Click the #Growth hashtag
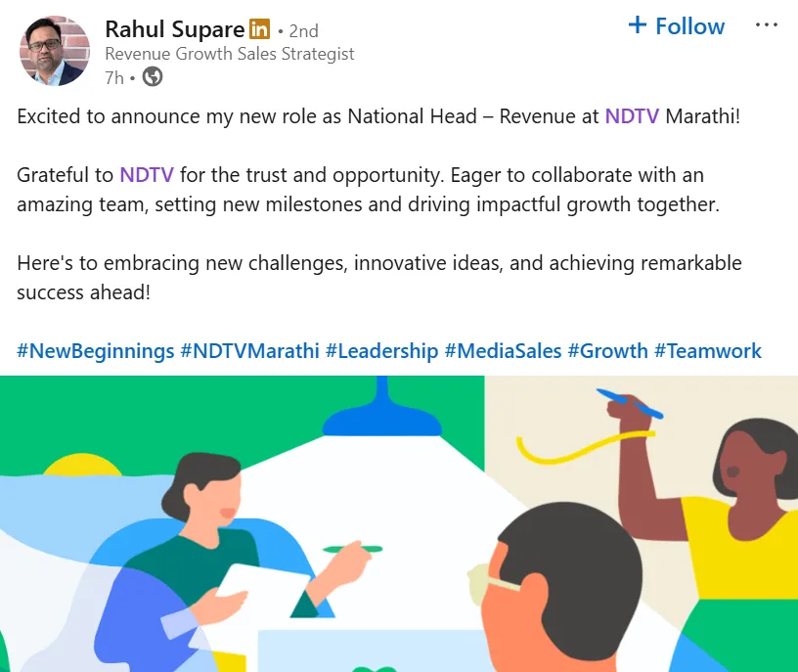This screenshot has width=798, height=672. pyautogui.click(x=607, y=351)
